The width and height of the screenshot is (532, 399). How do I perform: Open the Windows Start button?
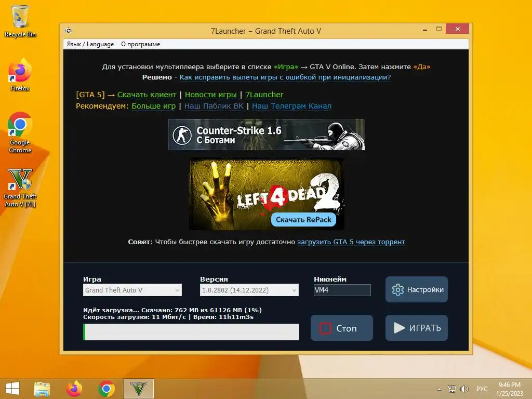coord(12,389)
